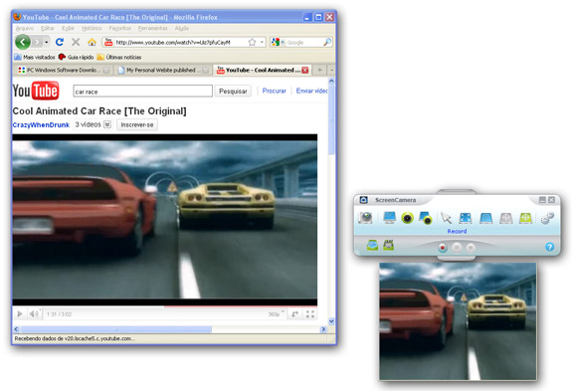This screenshot has height=392, width=572.
Task: Click the YouTube video progress bar
Action: 164,306
